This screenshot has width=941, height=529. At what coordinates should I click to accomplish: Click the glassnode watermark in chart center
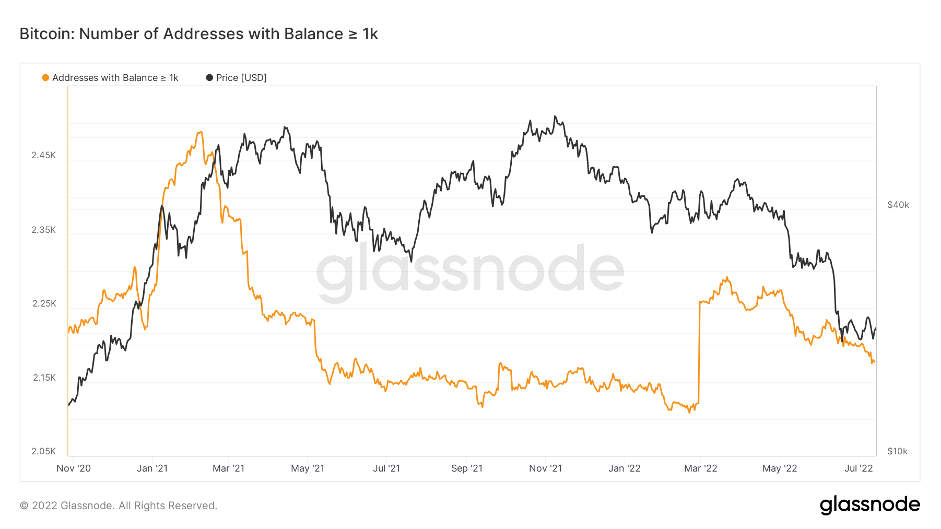(470, 272)
